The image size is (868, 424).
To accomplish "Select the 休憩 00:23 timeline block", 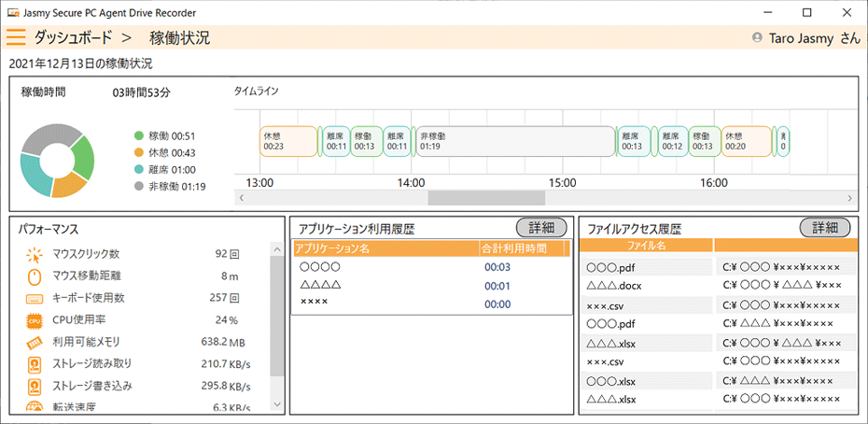I will tap(288, 140).
